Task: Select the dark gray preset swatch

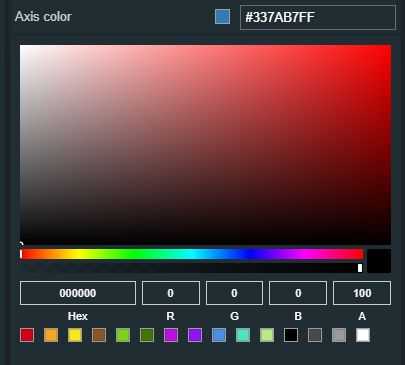Action: point(315,335)
